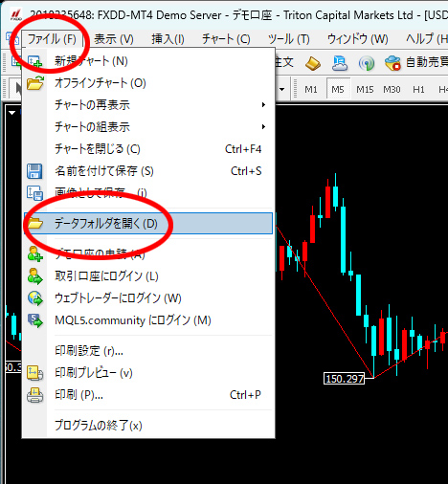Image resolution: width=448 pixels, height=484 pixels.
Task: Click the printer icon beside 印刷 (P)
Action: click(x=34, y=395)
